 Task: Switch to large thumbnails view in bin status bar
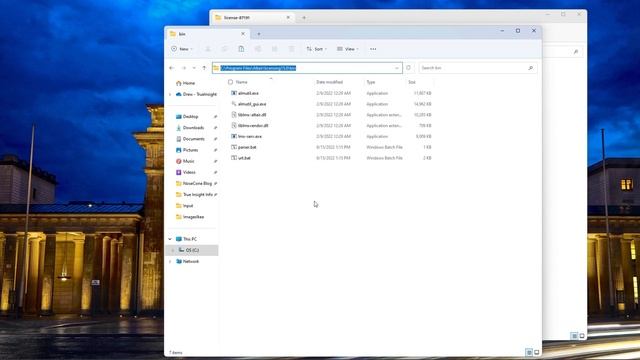coord(537,352)
